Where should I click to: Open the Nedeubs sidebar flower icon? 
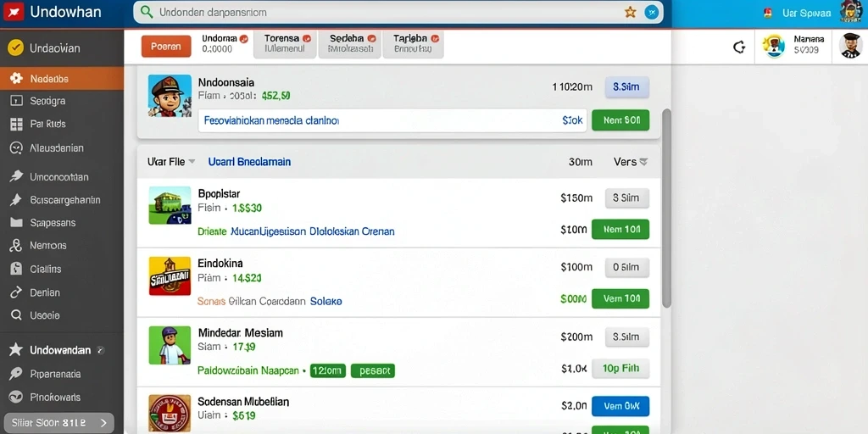[16, 79]
